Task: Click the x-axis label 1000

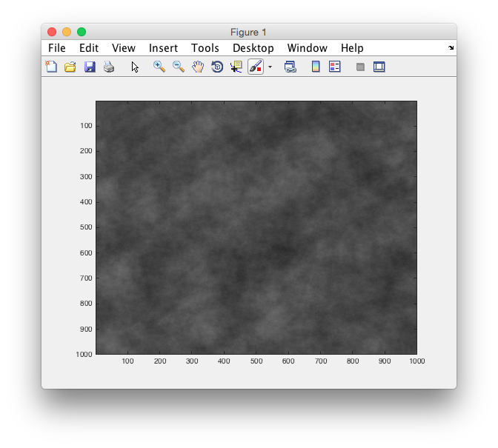Action: pos(417,361)
